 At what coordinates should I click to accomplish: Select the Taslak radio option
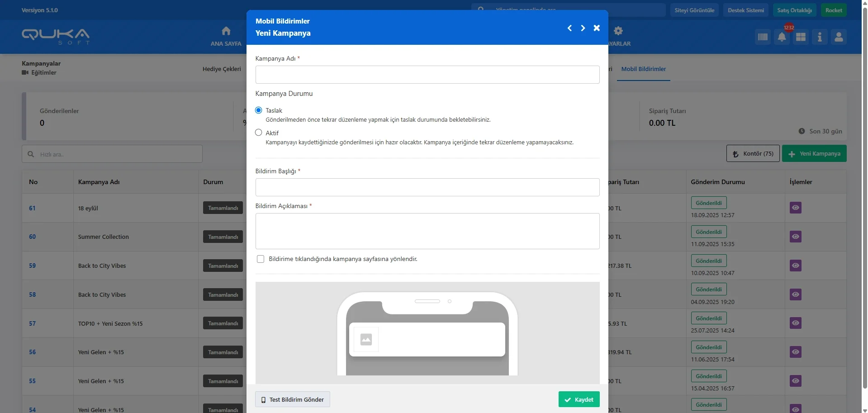259,110
